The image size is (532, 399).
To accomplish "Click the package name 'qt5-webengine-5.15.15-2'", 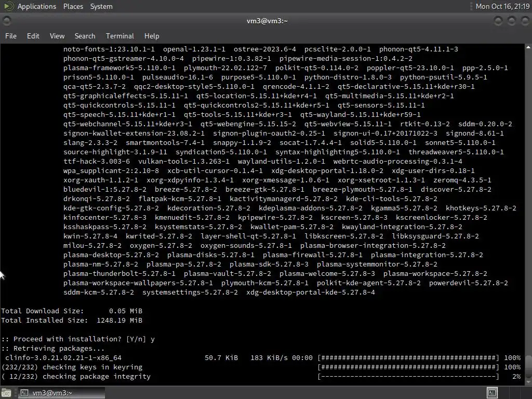I will tap(248, 124).
